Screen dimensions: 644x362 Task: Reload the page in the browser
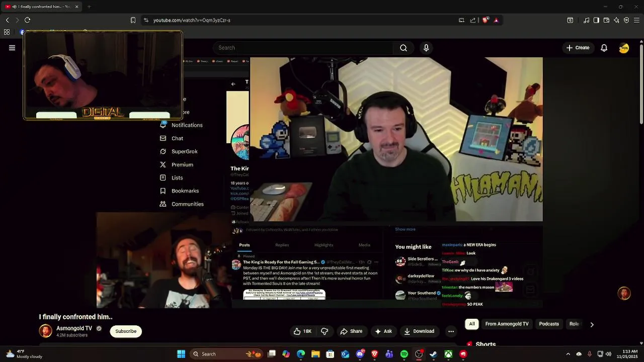[x=27, y=20]
